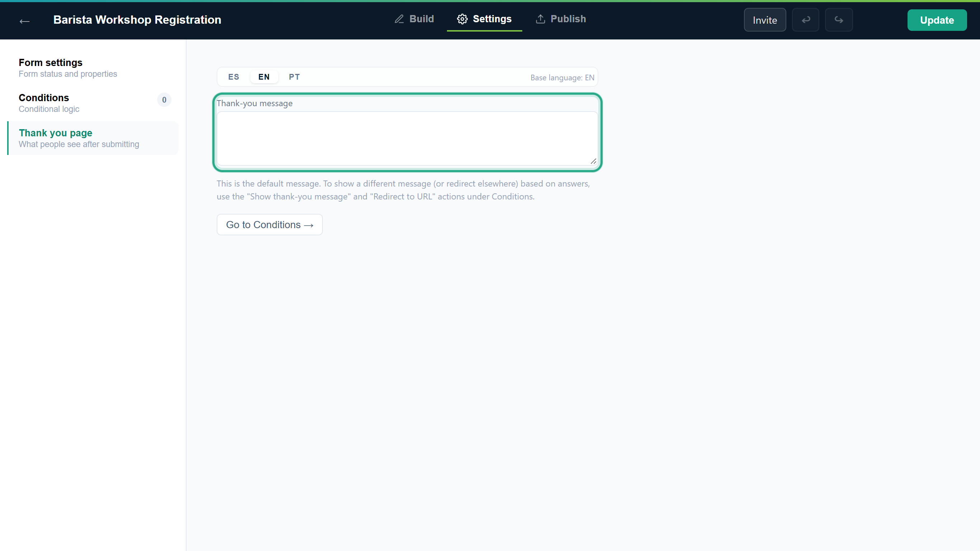Click the redo arrow button

838,20
